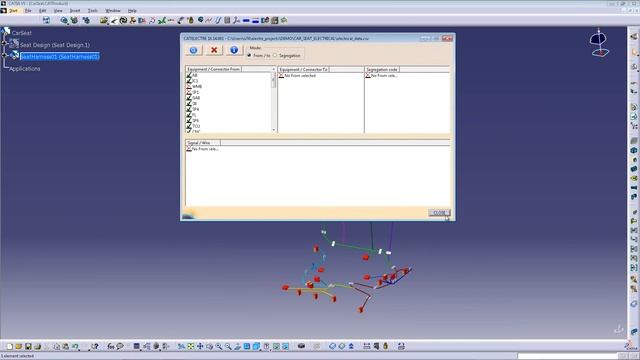The image size is (640, 360).
Task: Click the 3D compass in the viewport corner
Action: pos(599,43)
